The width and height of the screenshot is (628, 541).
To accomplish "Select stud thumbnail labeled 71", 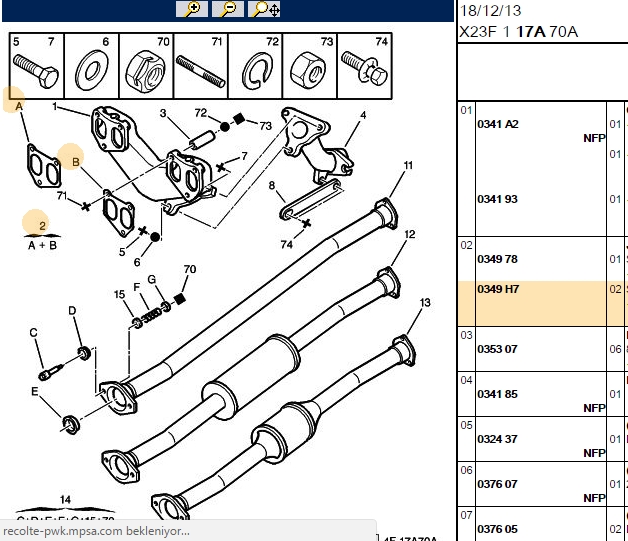I will pos(201,66).
